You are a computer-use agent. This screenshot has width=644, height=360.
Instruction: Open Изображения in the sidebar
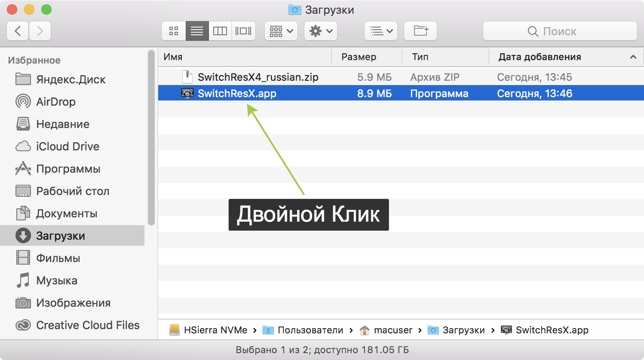click(72, 303)
